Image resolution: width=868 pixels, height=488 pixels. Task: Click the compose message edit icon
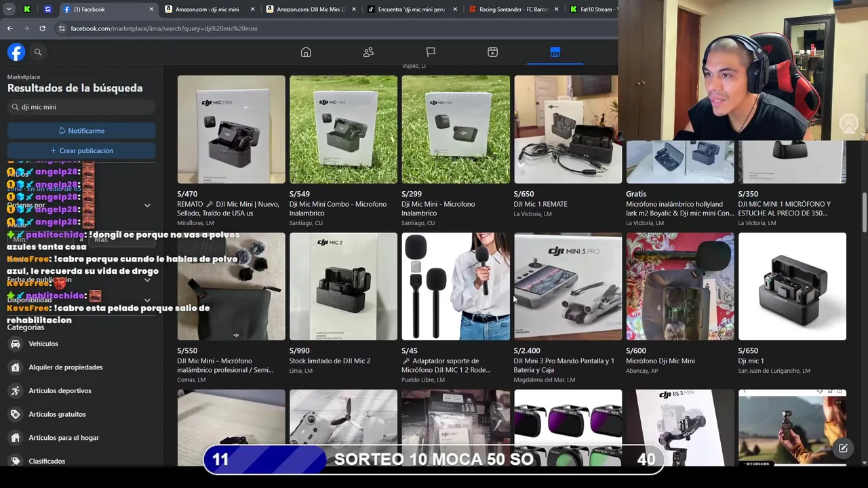point(843,448)
